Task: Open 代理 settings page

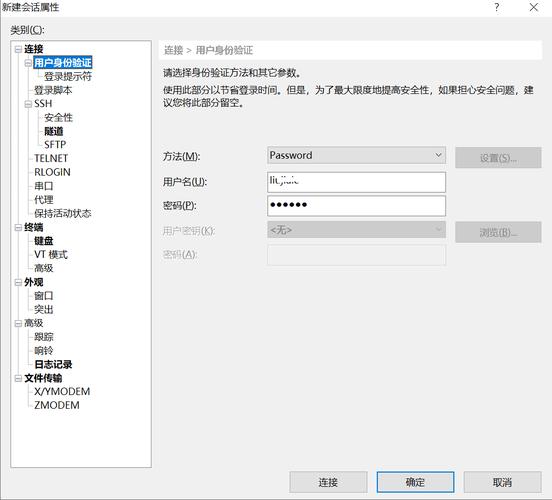Action: pyautogui.click(x=44, y=200)
